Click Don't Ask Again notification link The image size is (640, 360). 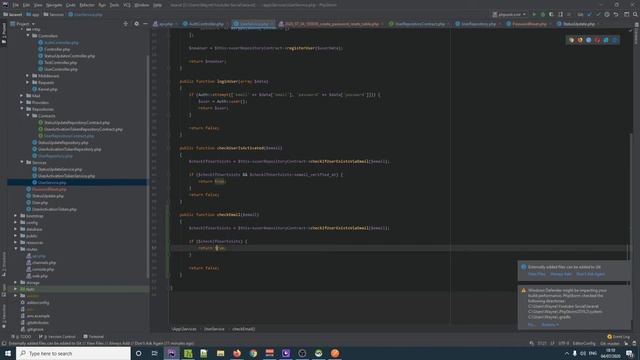590,274
